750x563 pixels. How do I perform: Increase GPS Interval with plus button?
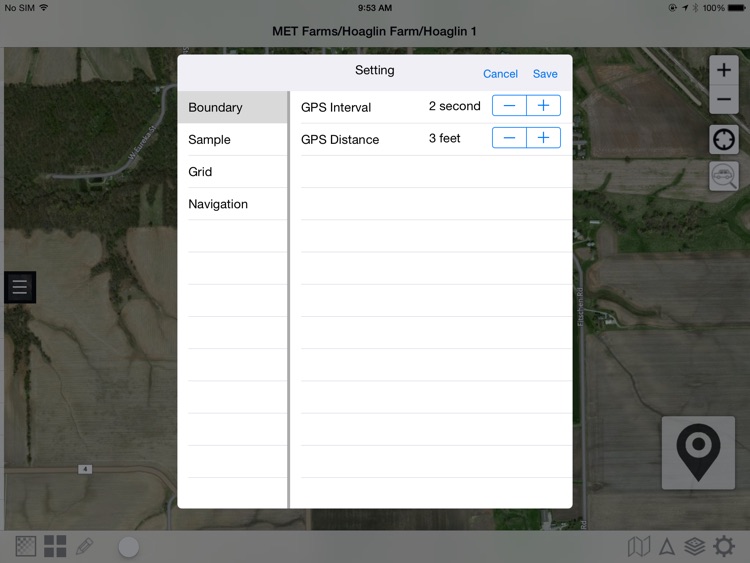coord(543,106)
